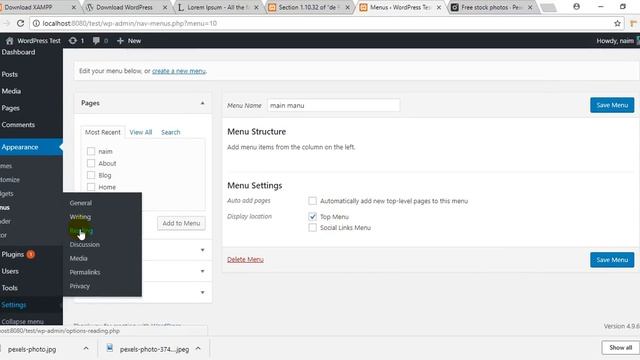
Task: Open Posts in the admin sidebar
Action: (x=10, y=74)
